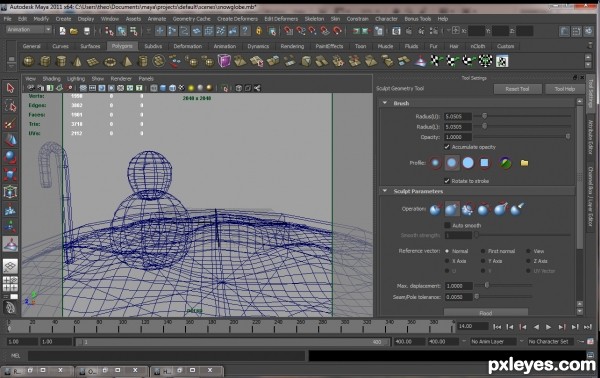The height and width of the screenshot is (378, 600).
Task: Create a polygon torus from shelf
Action: click(110, 61)
